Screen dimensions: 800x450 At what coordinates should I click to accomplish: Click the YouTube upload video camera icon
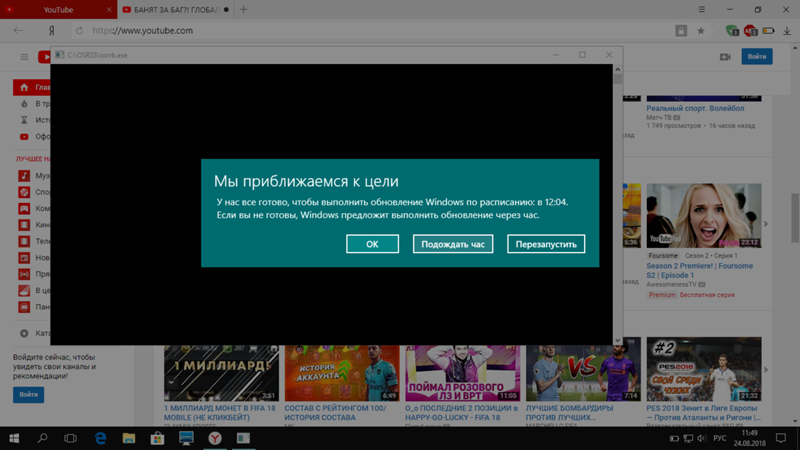pos(725,57)
